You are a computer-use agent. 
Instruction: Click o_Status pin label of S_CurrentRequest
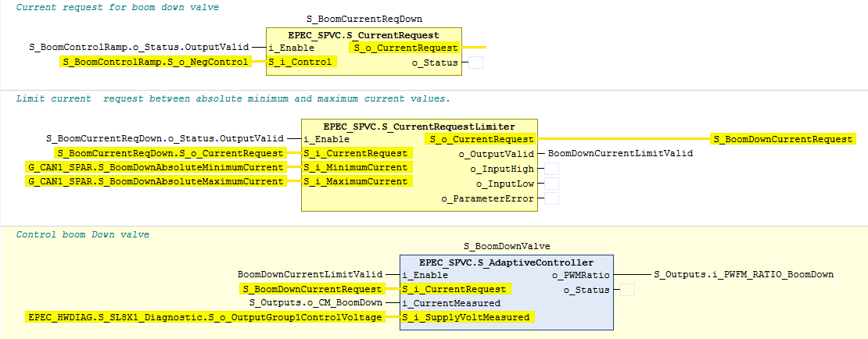pyautogui.click(x=435, y=62)
